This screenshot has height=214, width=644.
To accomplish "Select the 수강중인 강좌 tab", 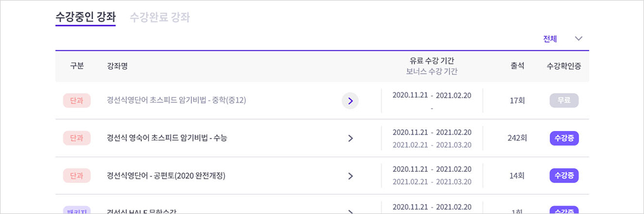I will pos(85,17).
